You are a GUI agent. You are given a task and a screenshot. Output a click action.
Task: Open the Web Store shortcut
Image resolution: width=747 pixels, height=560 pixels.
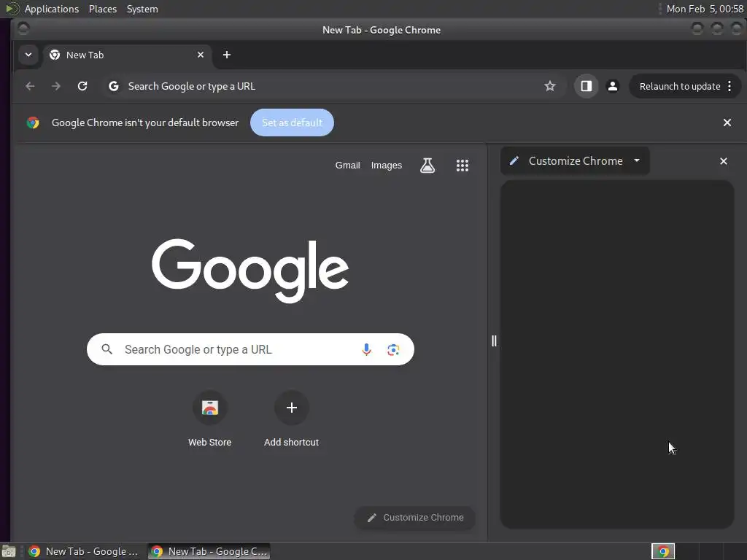pyautogui.click(x=209, y=419)
